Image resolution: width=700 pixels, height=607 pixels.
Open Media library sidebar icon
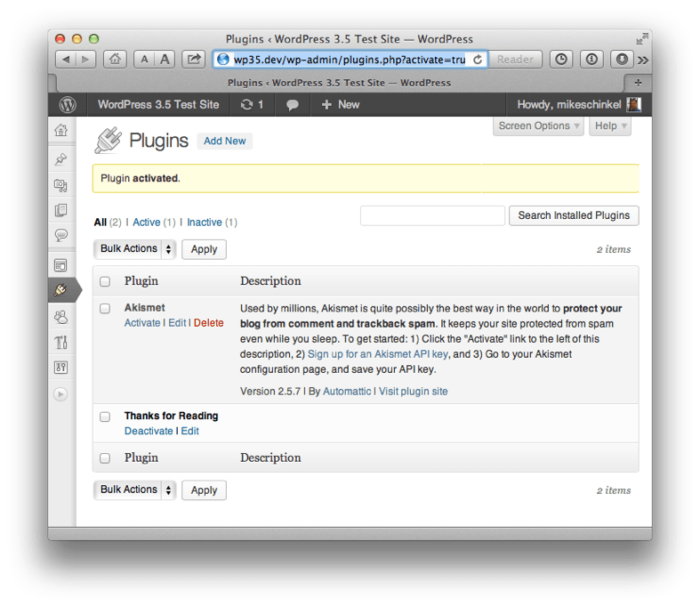coord(61,185)
